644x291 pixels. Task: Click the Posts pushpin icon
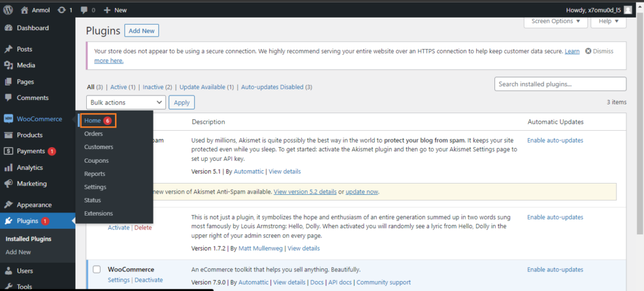8,49
